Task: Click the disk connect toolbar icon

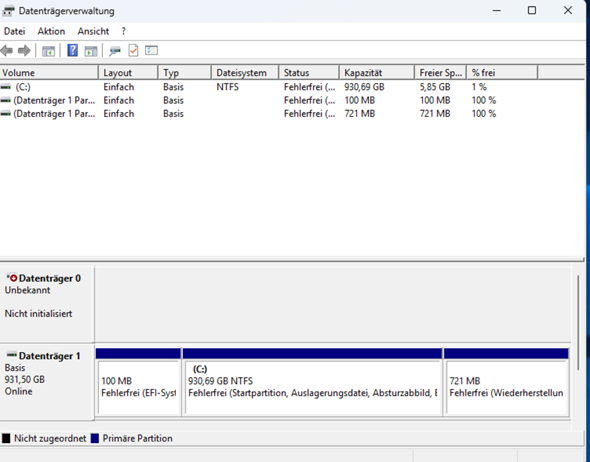Action: click(115, 51)
